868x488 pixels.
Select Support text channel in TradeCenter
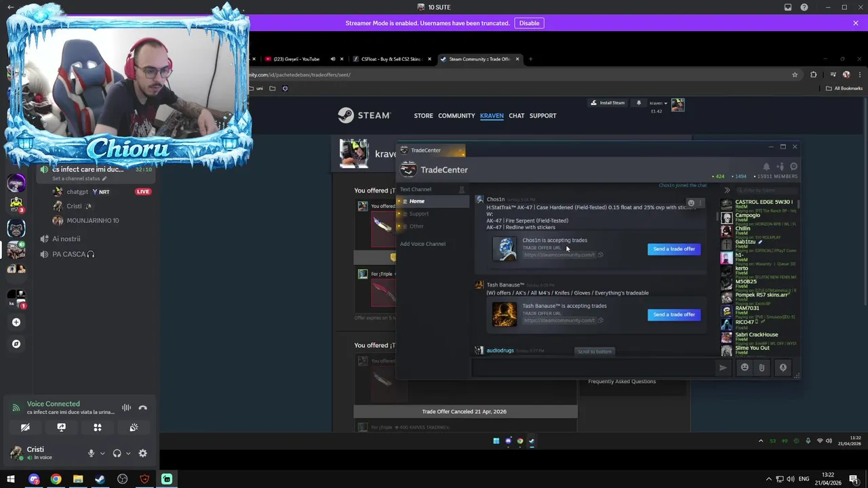(433, 213)
